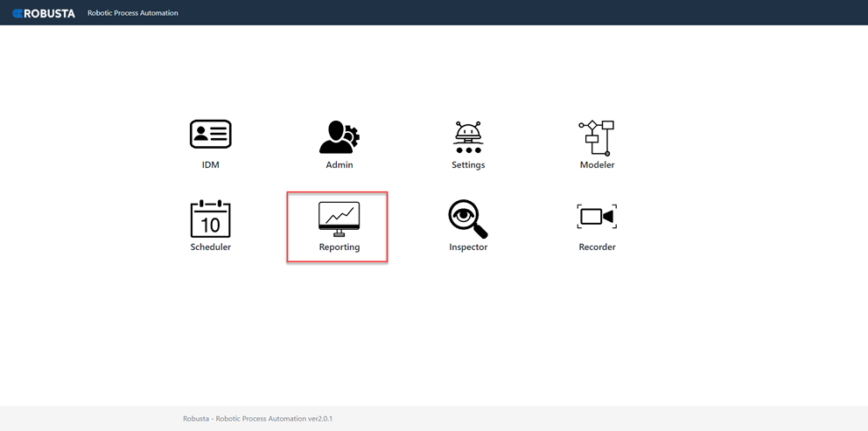Screen dimensions: 868x431
Task: Click the dark navy header bar
Action: point(434,13)
